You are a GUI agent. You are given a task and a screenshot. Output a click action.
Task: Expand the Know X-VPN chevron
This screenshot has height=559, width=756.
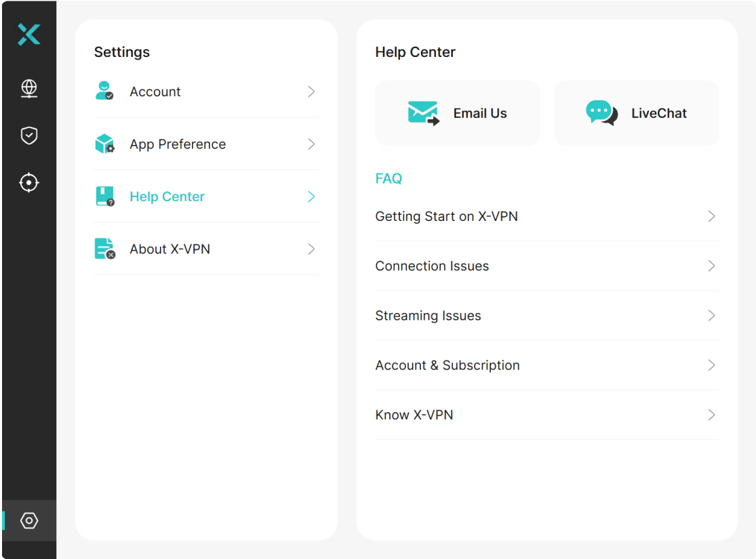point(711,415)
